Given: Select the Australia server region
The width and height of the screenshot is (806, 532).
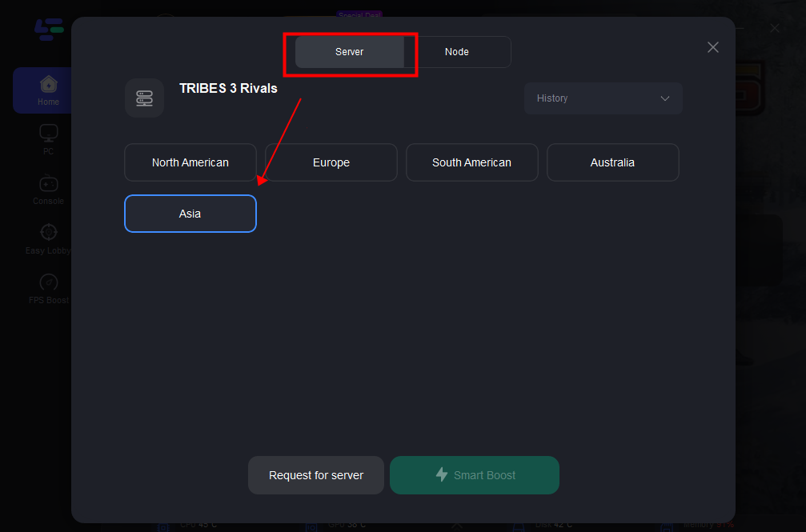Looking at the screenshot, I should 612,162.
